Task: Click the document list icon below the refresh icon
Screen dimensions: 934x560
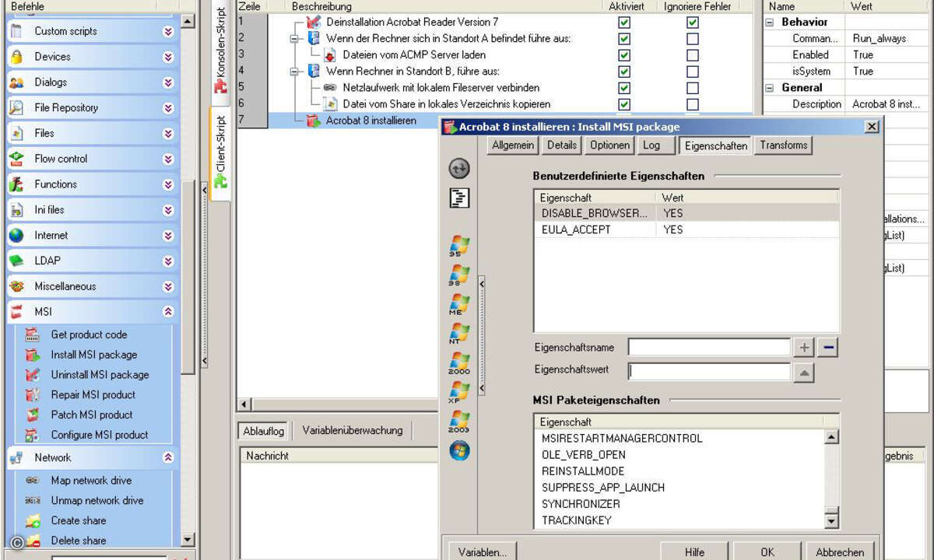Action: (x=459, y=198)
